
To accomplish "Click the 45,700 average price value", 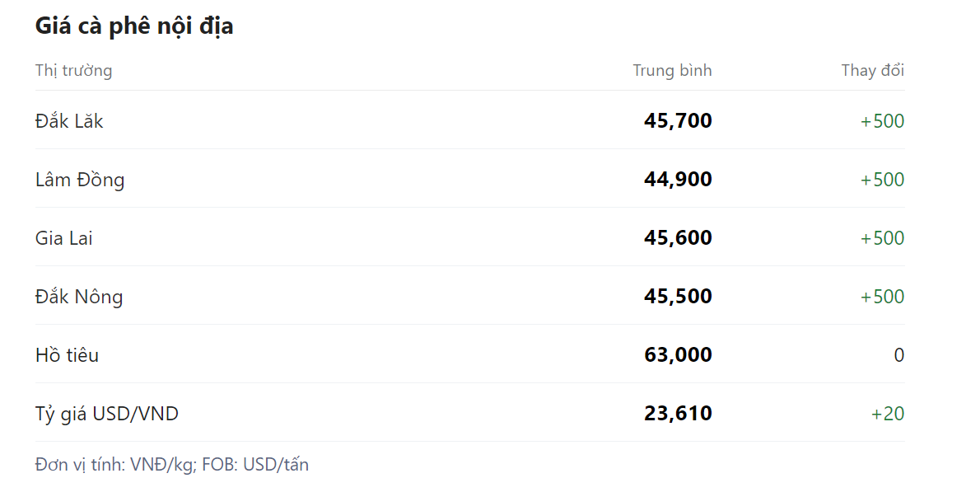I will 678,121.
